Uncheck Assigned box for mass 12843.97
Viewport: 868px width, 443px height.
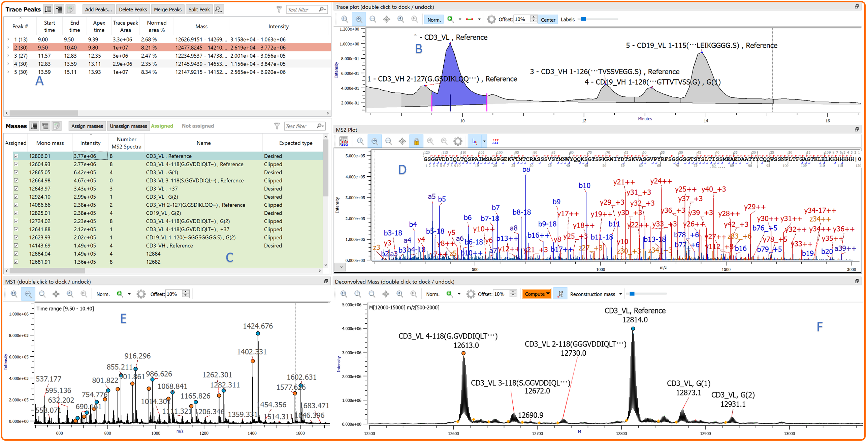[x=16, y=188]
